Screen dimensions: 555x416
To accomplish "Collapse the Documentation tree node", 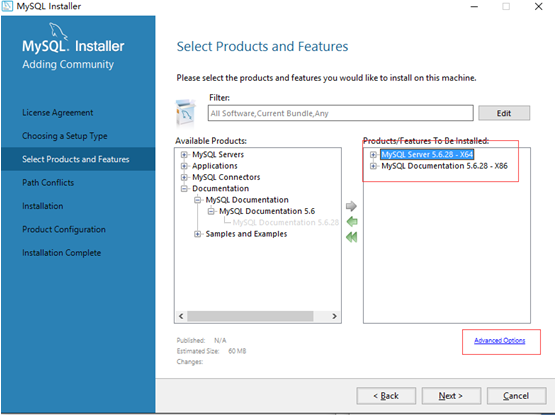I will pos(184,189).
